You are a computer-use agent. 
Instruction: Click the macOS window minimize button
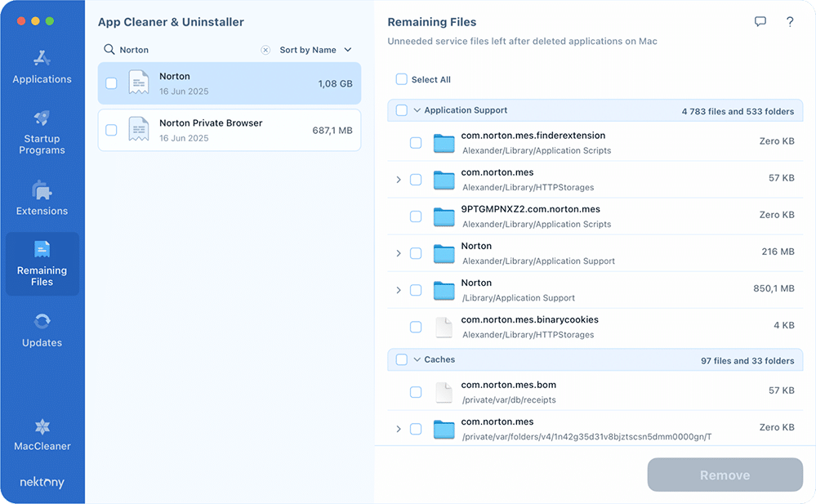pos(35,20)
